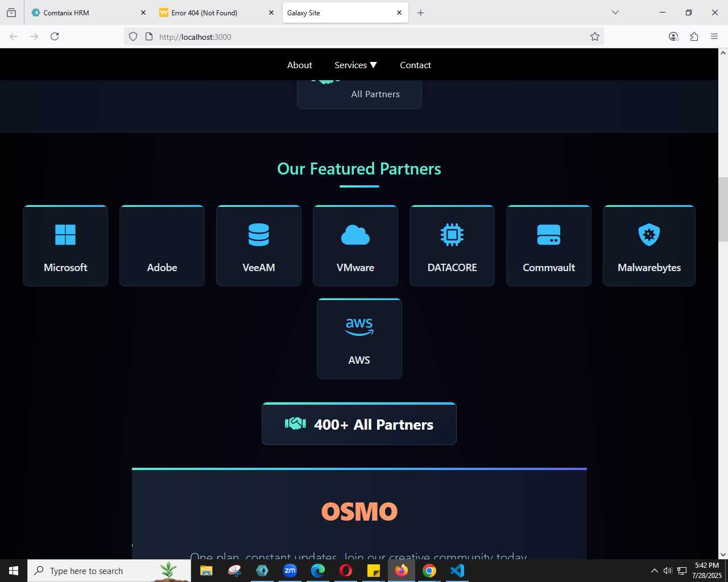This screenshot has width=728, height=582.
Task: Open a new tab with the plus icon
Action: [420, 13]
